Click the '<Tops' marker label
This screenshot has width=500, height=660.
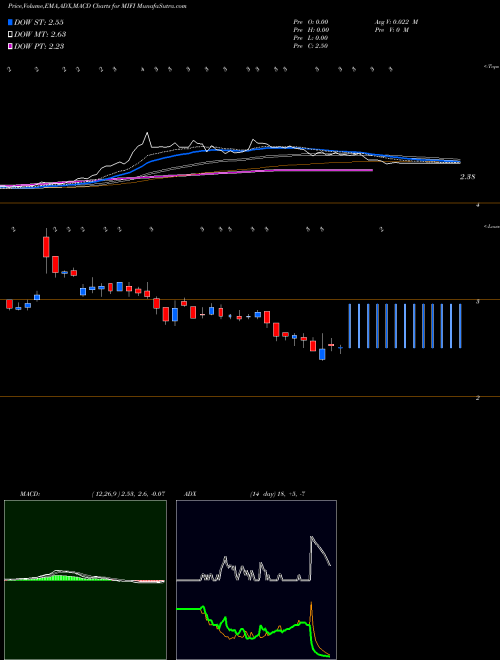coord(492,67)
